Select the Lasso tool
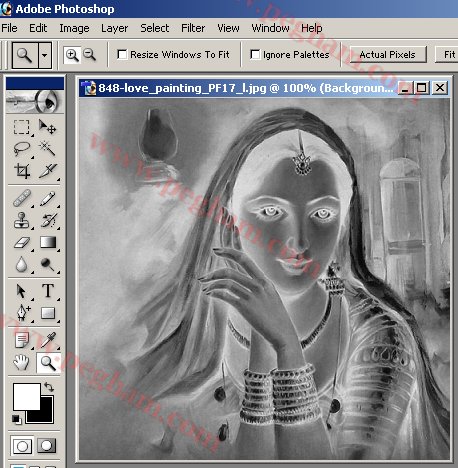The height and width of the screenshot is (468, 458). (x=21, y=149)
